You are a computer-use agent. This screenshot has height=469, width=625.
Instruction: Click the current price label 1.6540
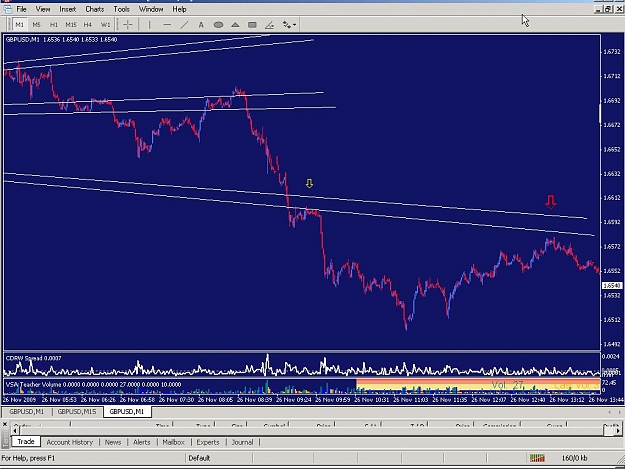611,286
